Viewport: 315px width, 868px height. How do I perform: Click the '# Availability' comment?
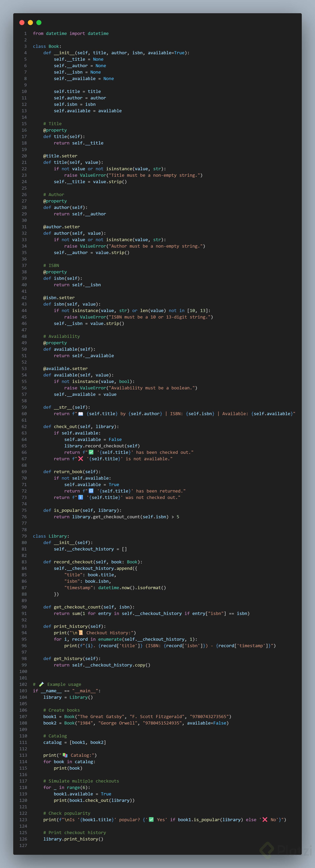coord(62,336)
